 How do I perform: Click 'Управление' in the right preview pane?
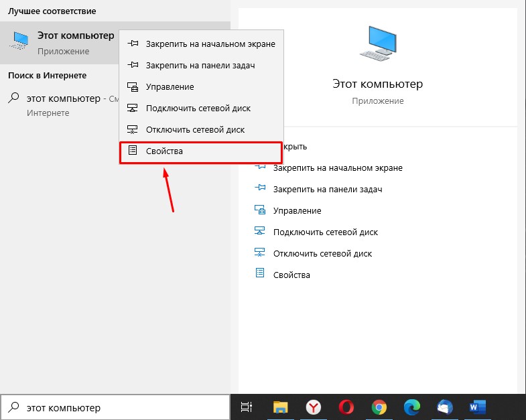coord(298,211)
